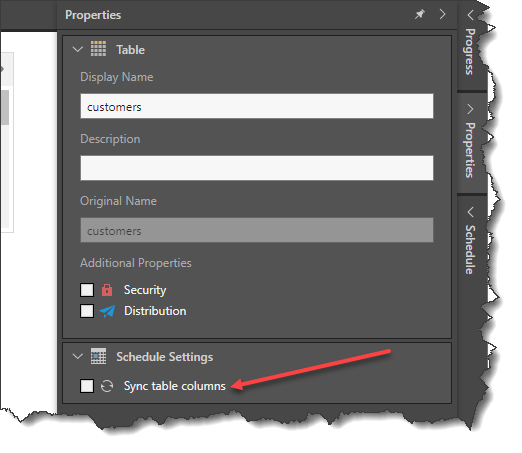Click the blue Distribution paper plane icon
Viewport: 522px width, 453px height.
[x=107, y=311]
